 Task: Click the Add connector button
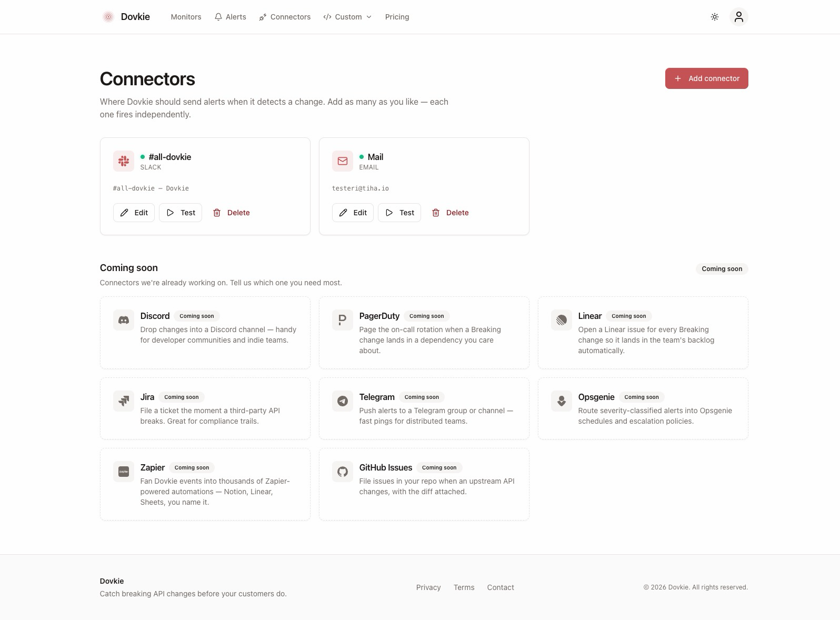point(706,78)
